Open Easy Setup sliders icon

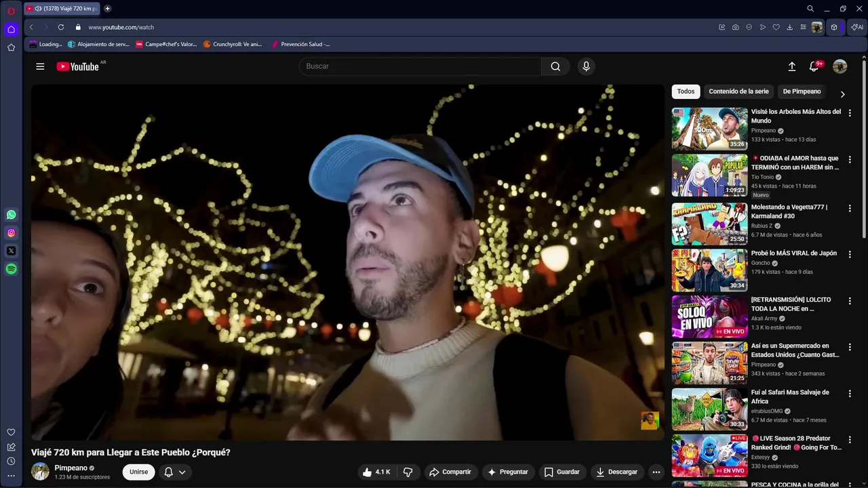tap(804, 27)
